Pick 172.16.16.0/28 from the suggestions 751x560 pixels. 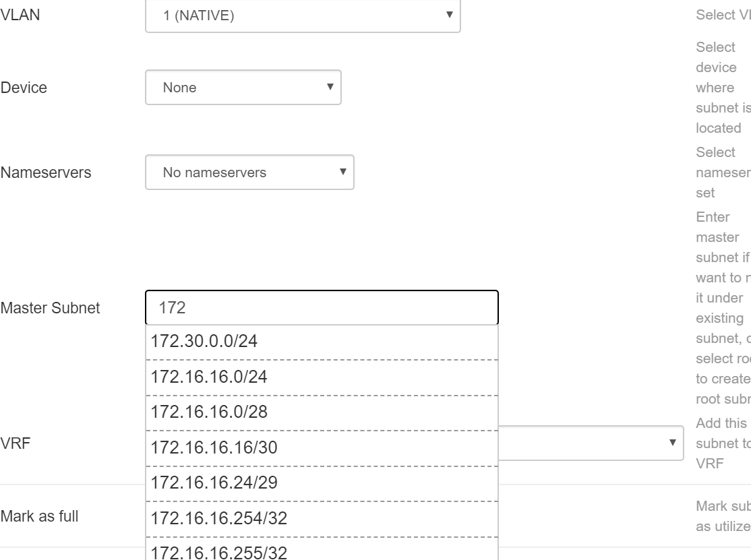coord(270,411)
